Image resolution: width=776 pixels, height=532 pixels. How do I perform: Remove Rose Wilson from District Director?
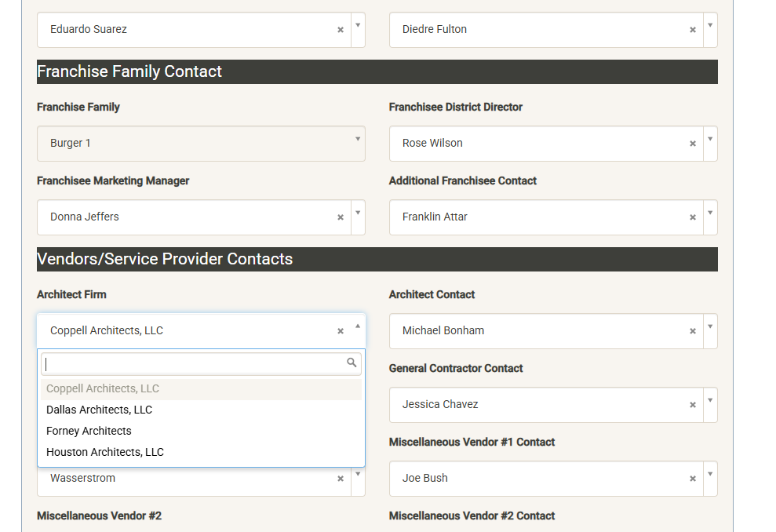tap(693, 144)
